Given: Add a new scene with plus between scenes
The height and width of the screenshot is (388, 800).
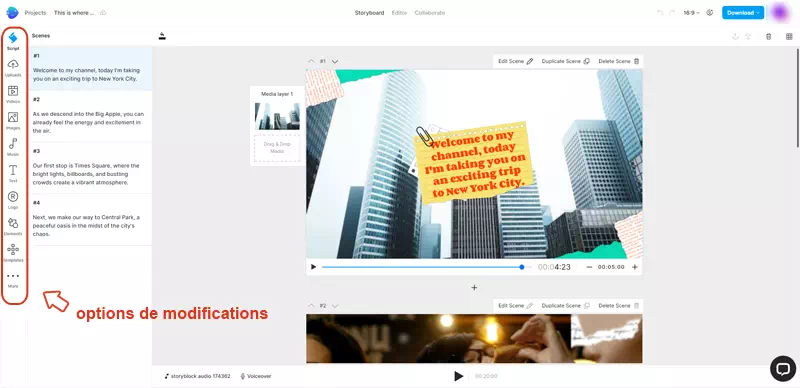Looking at the screenshot, I should point(474,287).
